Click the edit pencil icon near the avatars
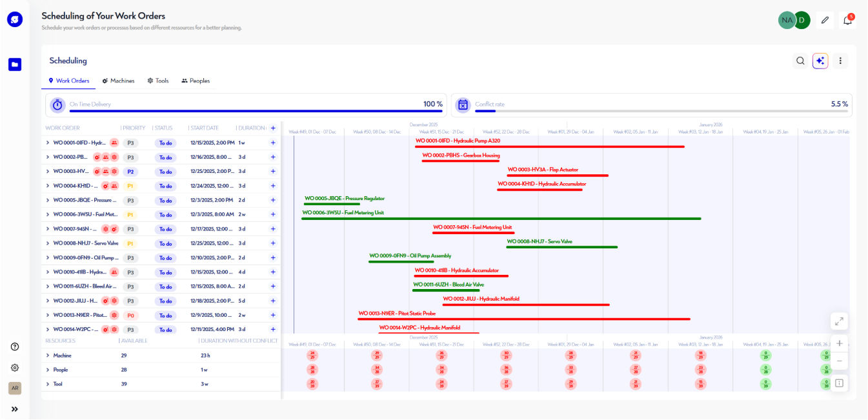The image size is (868, 420). pos(824,20)
